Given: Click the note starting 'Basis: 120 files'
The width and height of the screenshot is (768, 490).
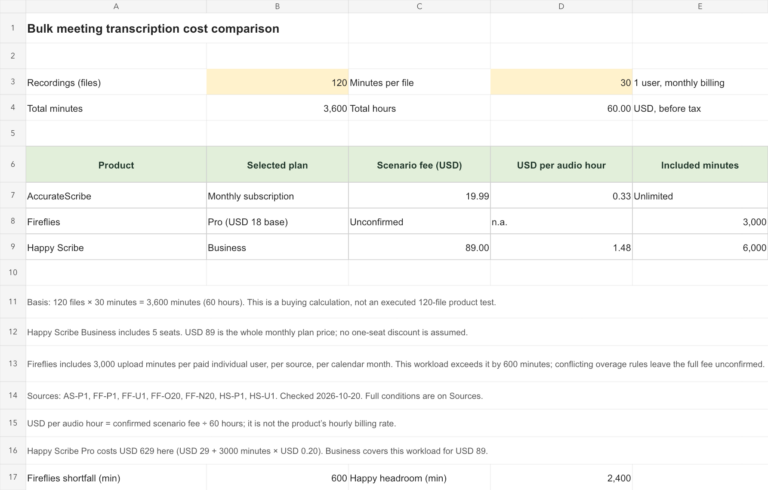Looking at the screenshot, I should [262, 302].
